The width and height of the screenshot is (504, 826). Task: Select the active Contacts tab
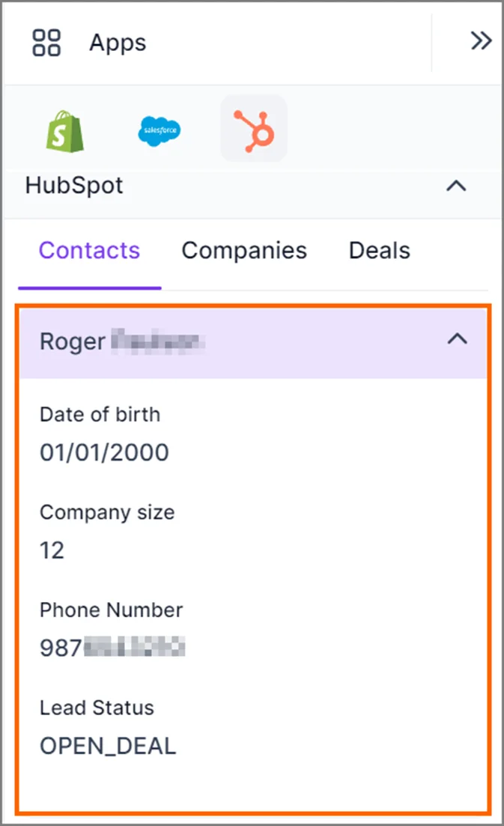tap(89, 250)
